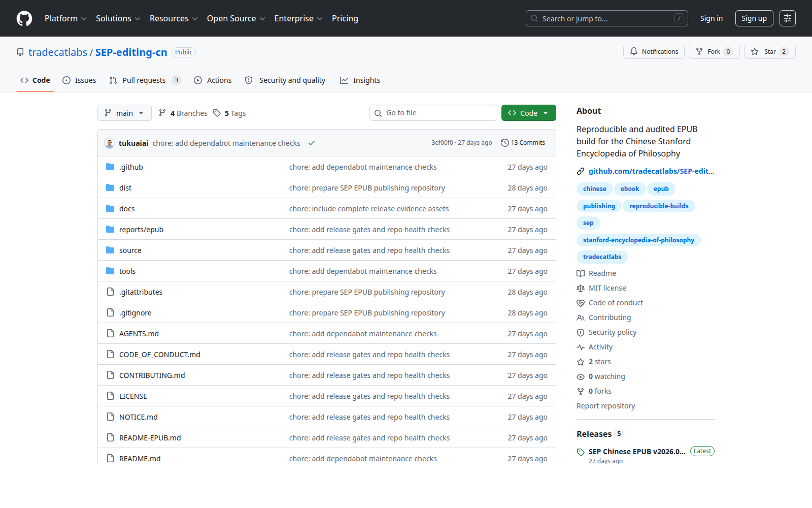The width and height of the screenshot is (812, 508).
Task: Click the Notifications bell icon
Action: click(634, 51)
